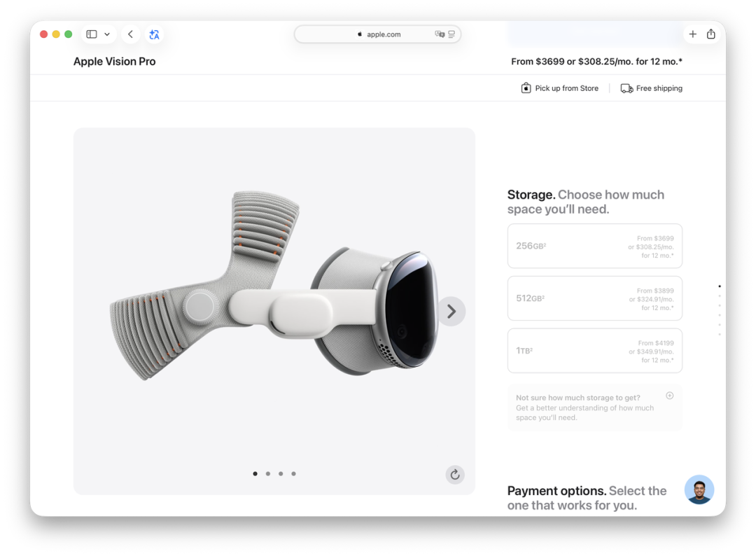Click the Share icon in toolbar
The image size is (756, 556).
point(710,34)
